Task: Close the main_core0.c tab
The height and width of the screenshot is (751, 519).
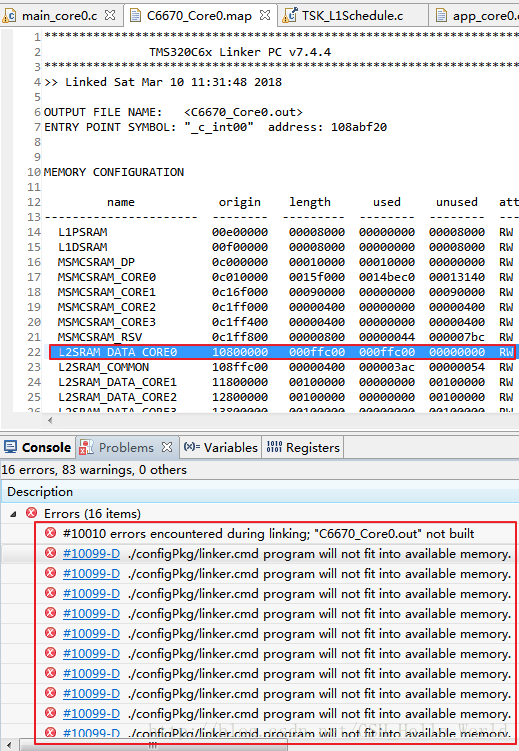Action: point(110,15)
